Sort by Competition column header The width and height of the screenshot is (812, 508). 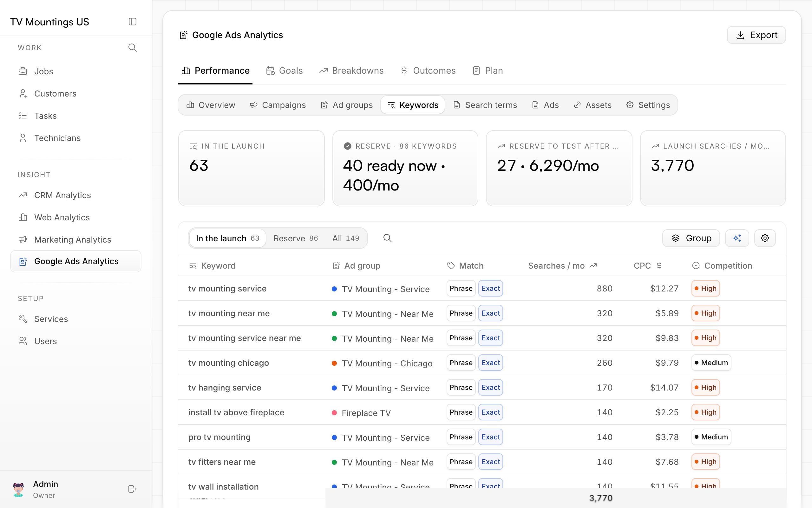pos(722,266)
